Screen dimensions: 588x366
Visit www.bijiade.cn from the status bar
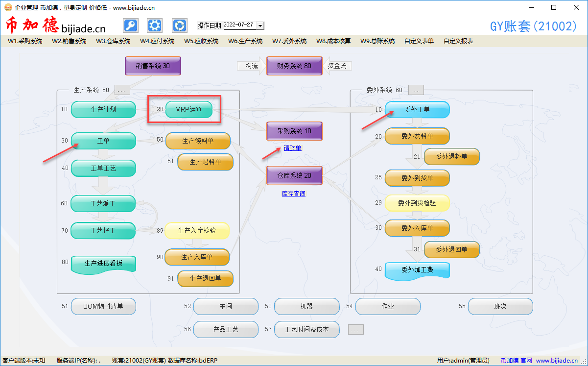(x=560, y=360)
